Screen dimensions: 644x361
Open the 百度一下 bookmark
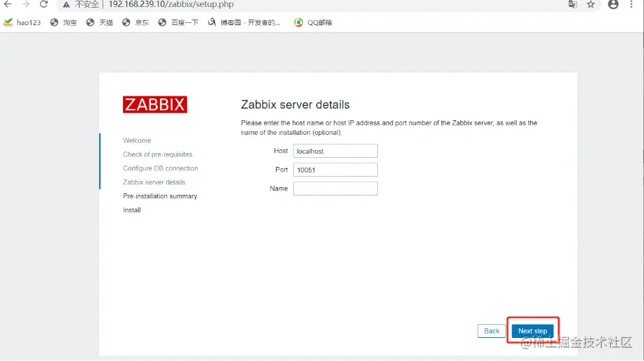coord(178,22)
